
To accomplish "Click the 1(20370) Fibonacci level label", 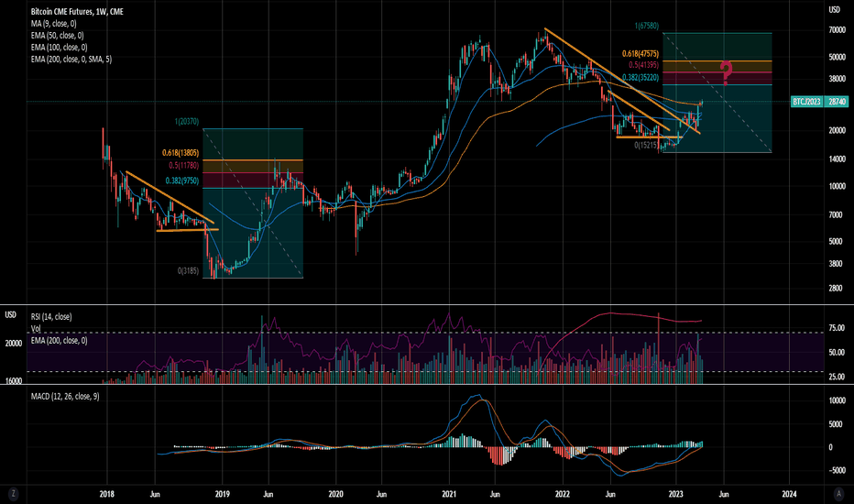I will [186, 122].
